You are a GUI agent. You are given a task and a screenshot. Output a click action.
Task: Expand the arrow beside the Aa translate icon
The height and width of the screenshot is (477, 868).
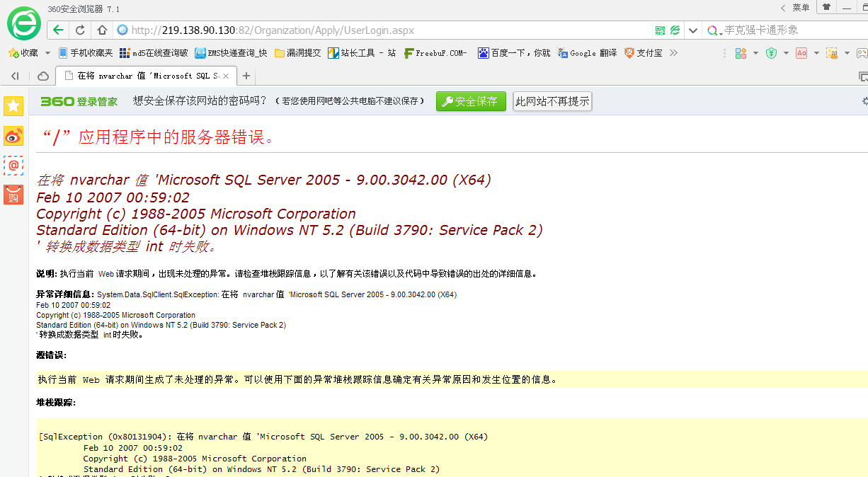pos(816,53)
